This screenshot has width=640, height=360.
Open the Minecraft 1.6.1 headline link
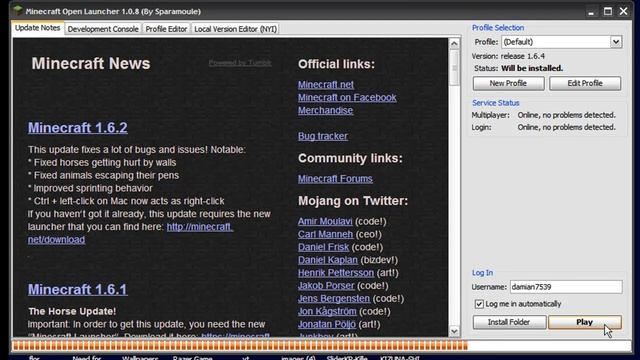[x=78, y=289]
